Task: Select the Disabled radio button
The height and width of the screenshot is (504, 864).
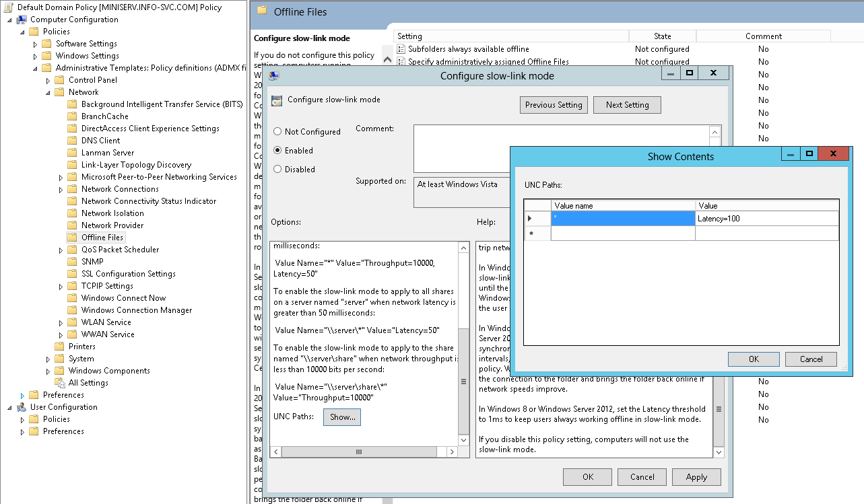Action: point(277,170)
